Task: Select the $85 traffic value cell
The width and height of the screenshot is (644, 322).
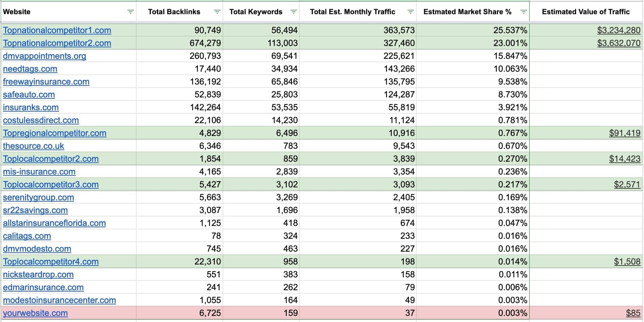Action: [586, 313]
